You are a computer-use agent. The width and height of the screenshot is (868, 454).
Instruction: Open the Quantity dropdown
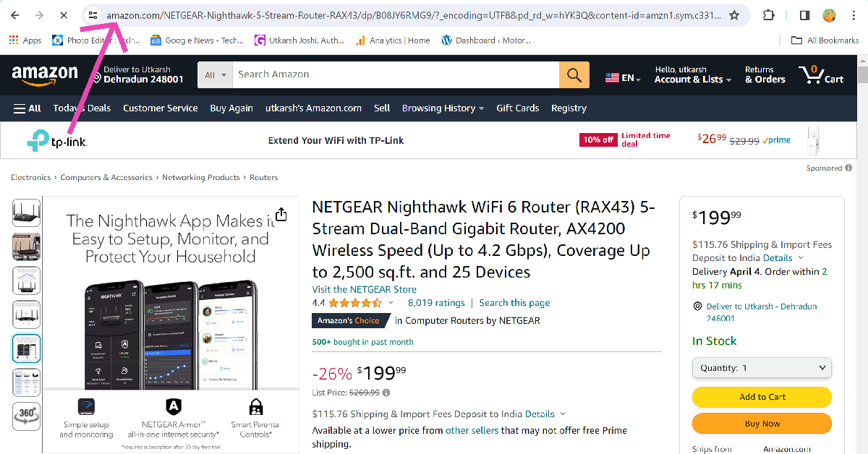click(x=762, y=368)
